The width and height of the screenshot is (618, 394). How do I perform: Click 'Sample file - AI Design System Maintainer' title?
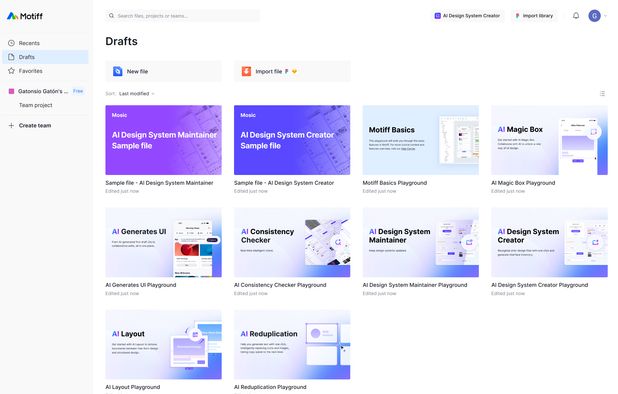tap(159, 183)
